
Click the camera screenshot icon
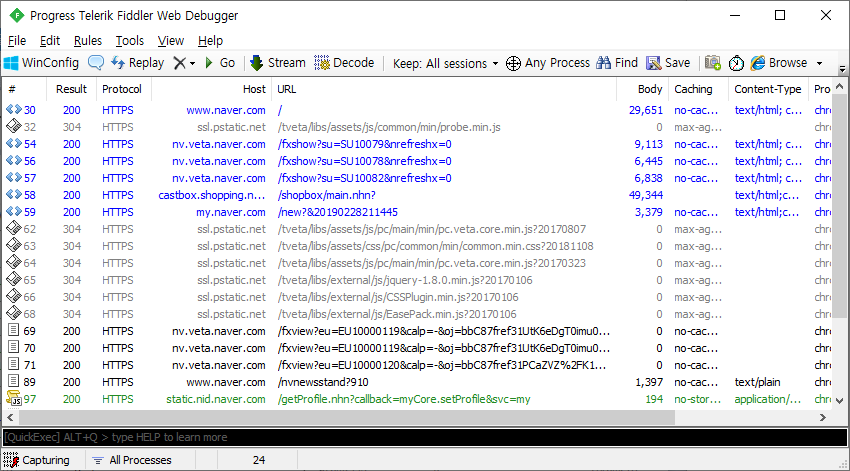click(712, 63)
